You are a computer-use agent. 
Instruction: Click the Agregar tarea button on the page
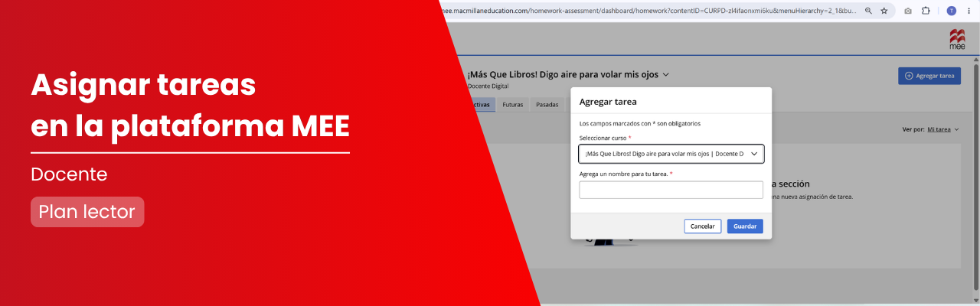pyautogui.click(x=929, y=76)
